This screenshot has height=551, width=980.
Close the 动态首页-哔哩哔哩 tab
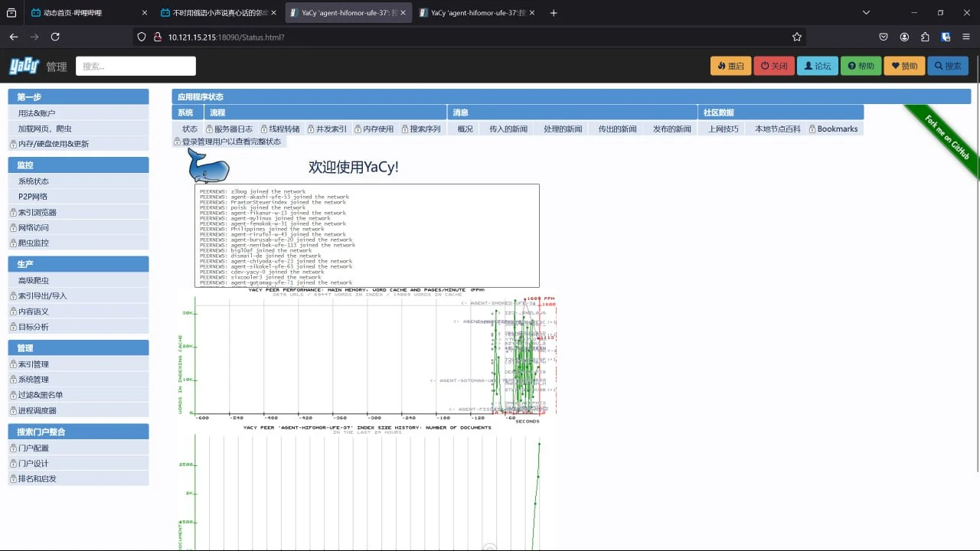tap(145, 13)
